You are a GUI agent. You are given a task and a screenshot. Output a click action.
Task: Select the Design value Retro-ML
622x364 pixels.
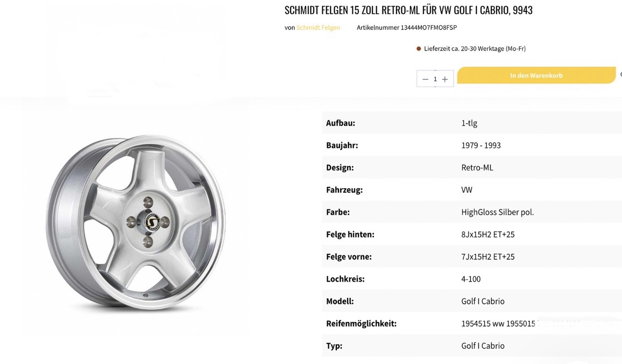[x=477, y=168]
